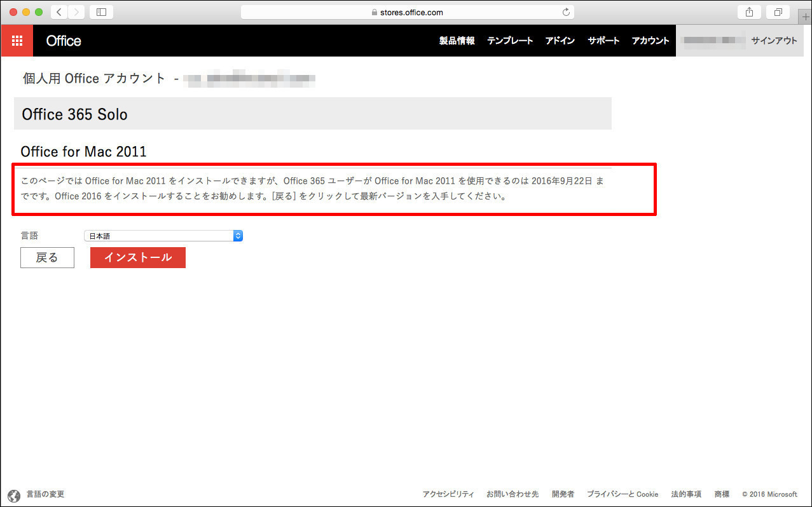Open the お問い合わせ先 footer link

[x=513, y=494]
